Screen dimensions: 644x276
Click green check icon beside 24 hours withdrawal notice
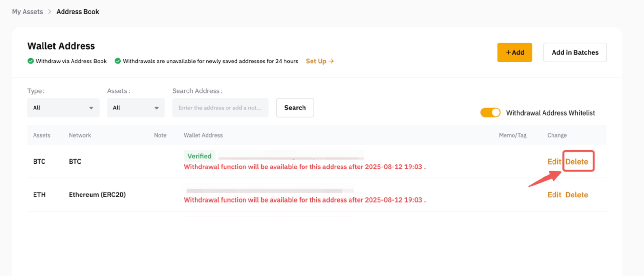point(118,61)
